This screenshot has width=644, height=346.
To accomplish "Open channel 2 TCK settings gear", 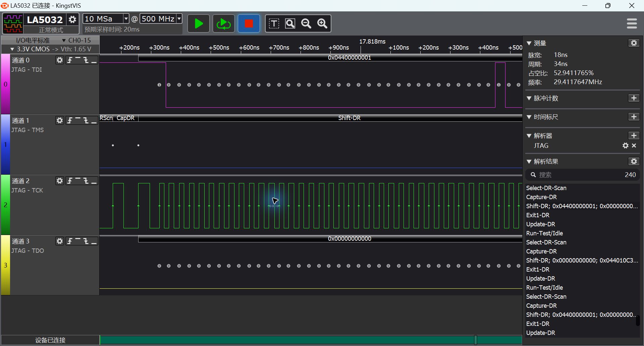I will point(60,181).
